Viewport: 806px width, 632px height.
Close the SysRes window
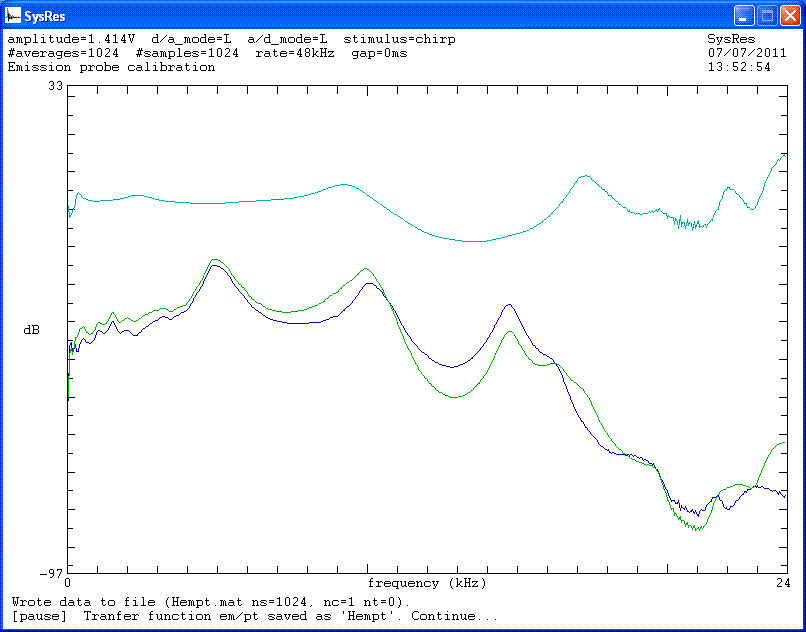[790, 16]
